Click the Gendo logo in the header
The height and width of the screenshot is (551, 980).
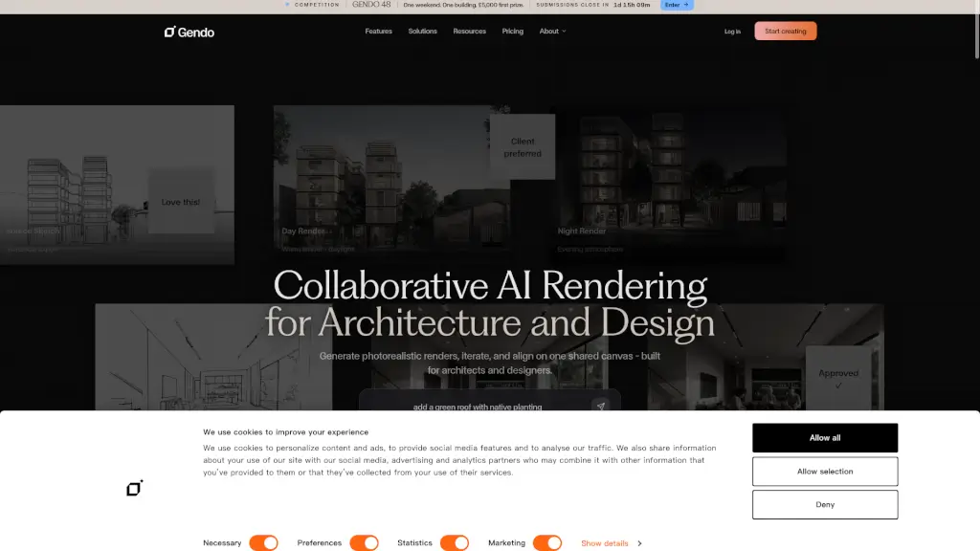pyautogui.click(x=189, y=32)
